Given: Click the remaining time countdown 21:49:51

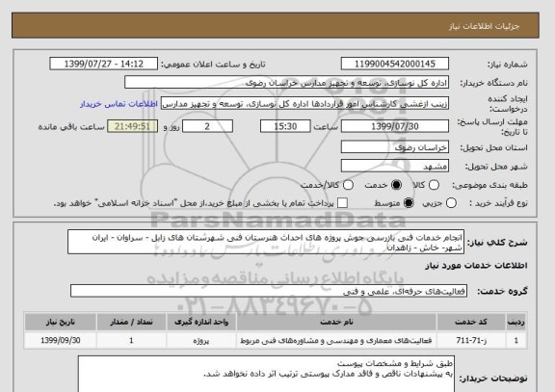Looking at the screenshot, I should point(132,126).
